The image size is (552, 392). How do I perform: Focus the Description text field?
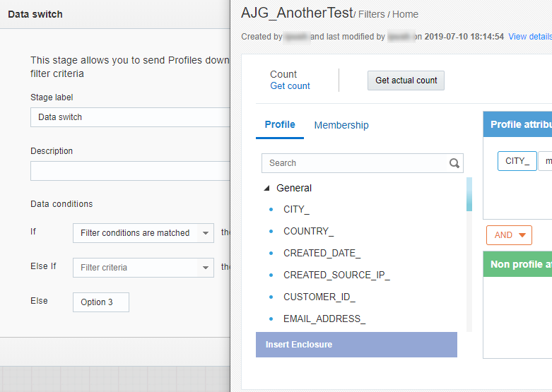[x=130, y=171]
